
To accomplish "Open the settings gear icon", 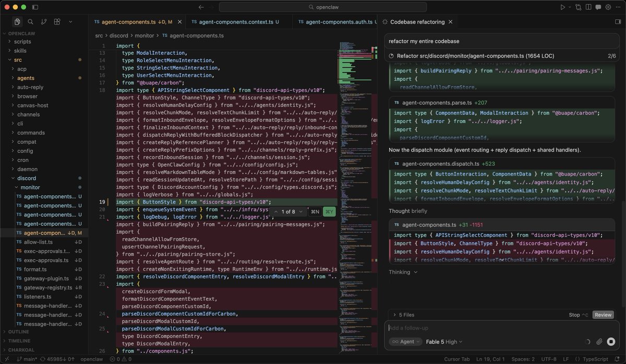I will click(608, 7).
